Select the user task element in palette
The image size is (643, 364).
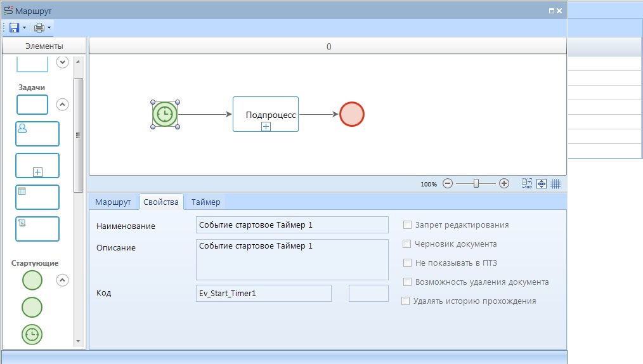click(37, 134)
